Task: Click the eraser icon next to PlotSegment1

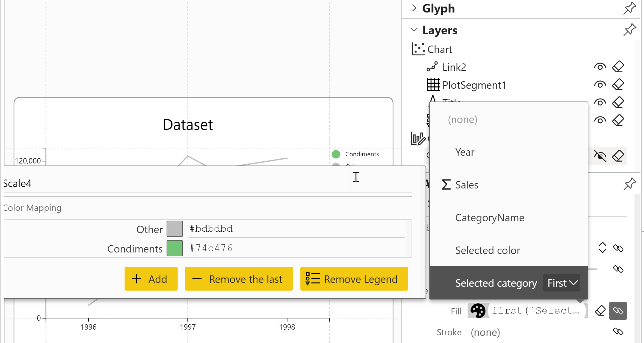Action: pyautogui.click(x=618, y=84)
